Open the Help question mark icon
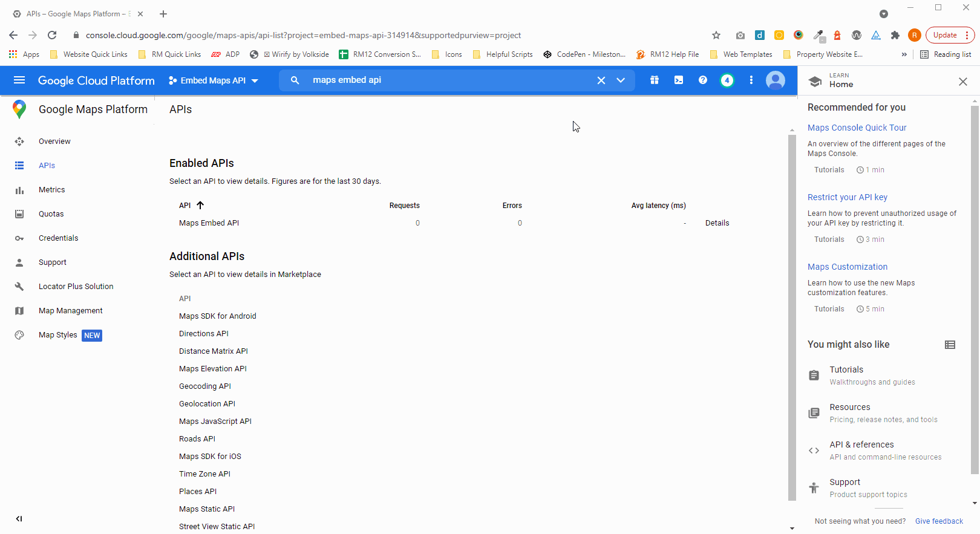Screen dimensions: 980x534 [x=703, y=80]
